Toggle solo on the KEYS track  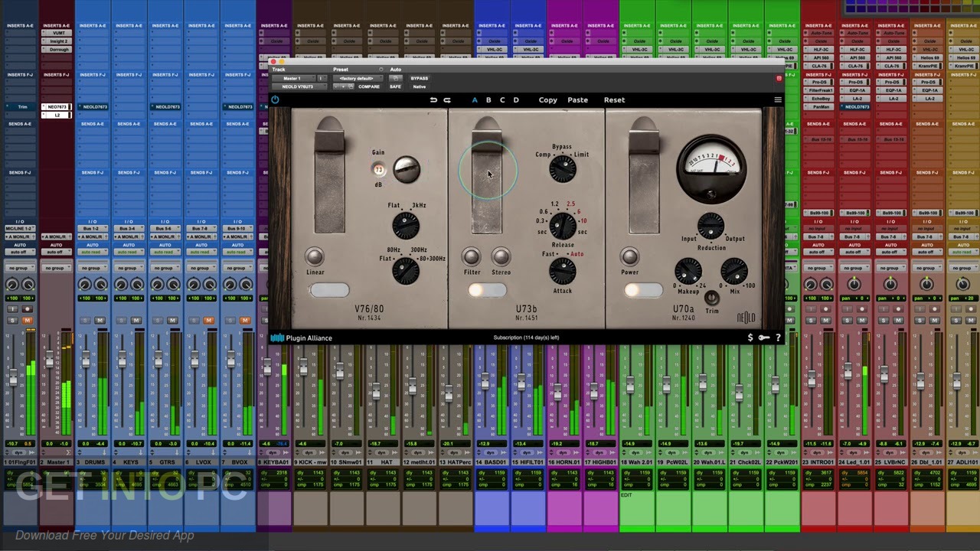tap(122, 320)
